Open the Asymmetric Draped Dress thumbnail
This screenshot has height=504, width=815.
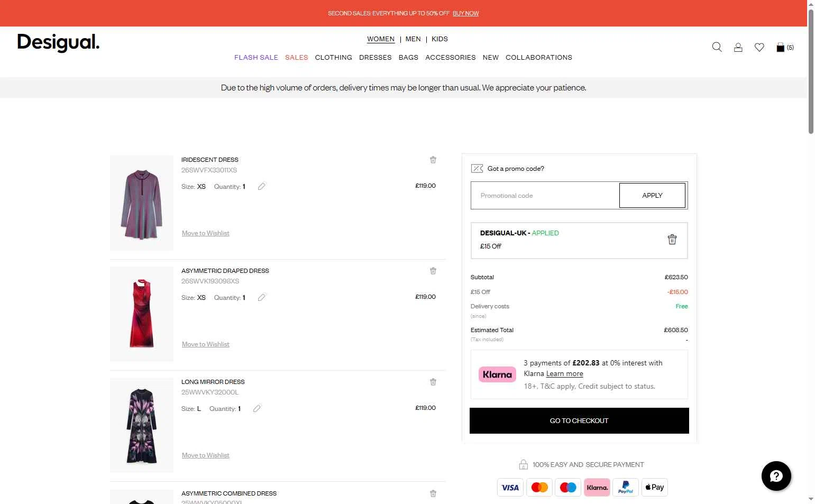[142, 314]
